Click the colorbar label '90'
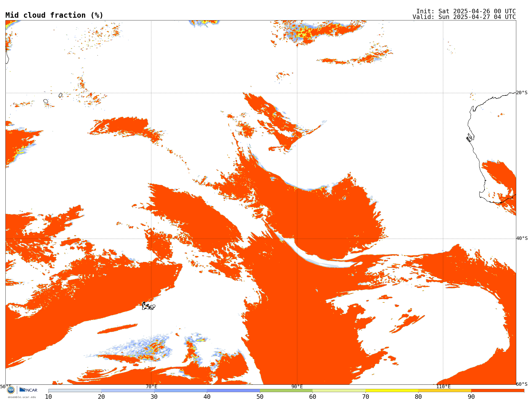 point(471,397)
